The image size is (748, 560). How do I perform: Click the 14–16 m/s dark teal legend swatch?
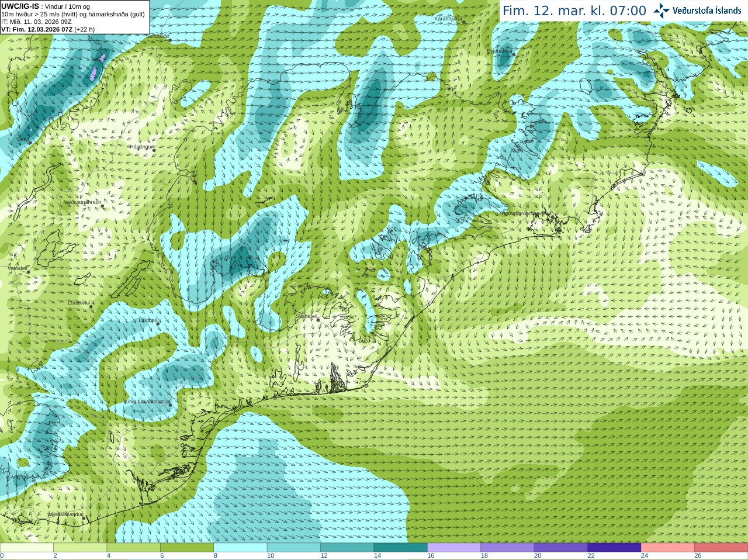401,548
